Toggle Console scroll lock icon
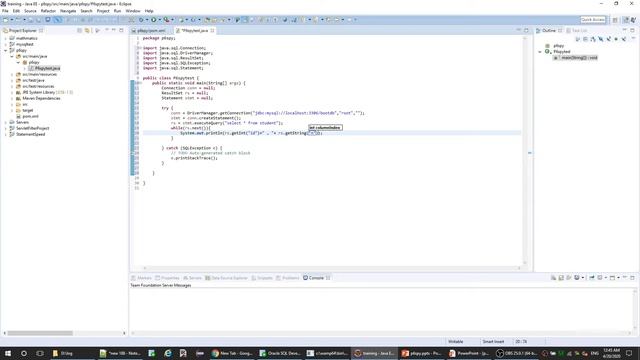The image size is (640, 360). [561, 278]
